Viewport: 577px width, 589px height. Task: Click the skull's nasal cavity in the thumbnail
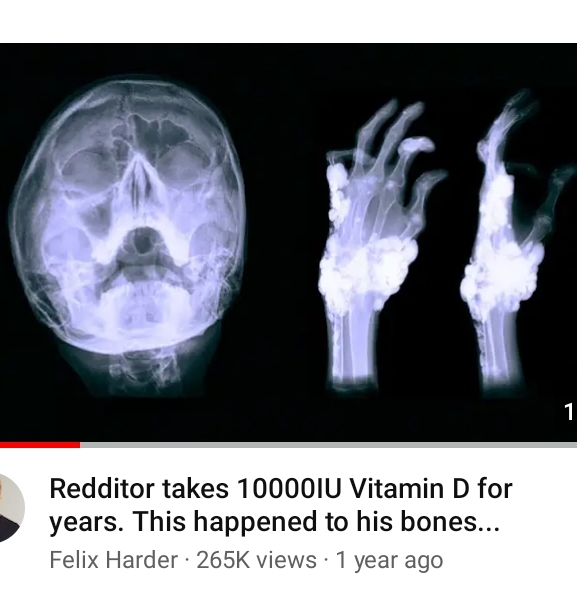point(141,242)
